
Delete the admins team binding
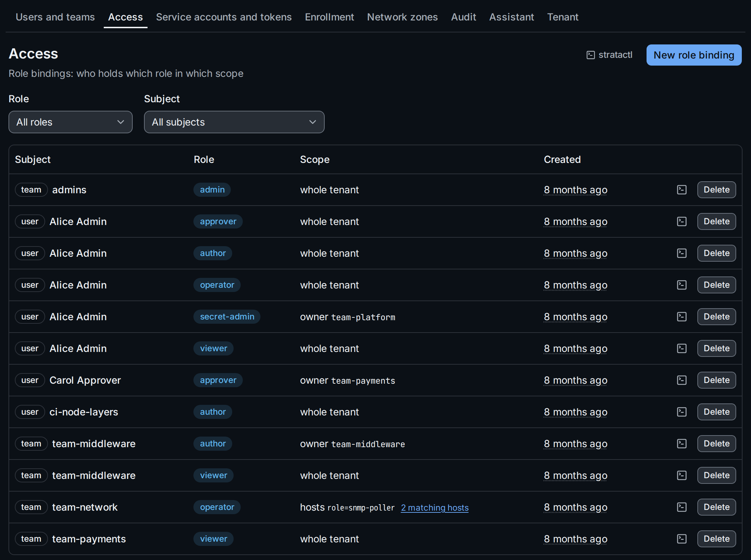[716, 190]
